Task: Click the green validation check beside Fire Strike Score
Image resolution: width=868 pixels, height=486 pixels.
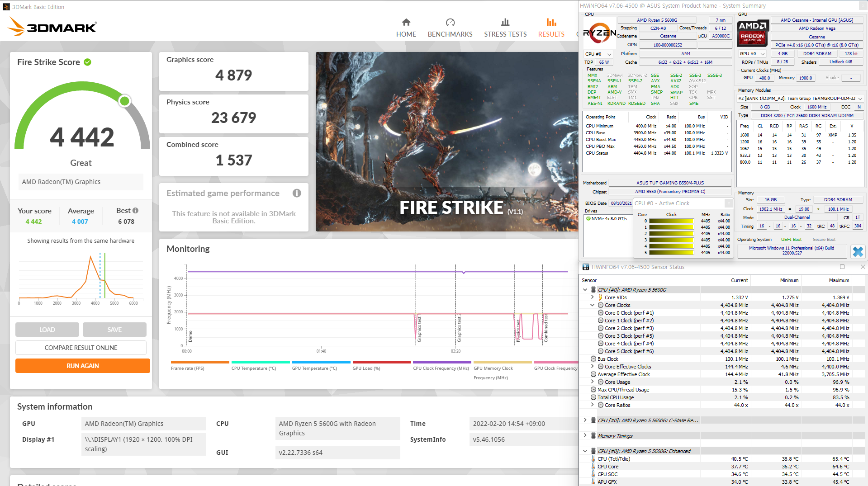Action: pyautogui.click(x=88, y=62)
